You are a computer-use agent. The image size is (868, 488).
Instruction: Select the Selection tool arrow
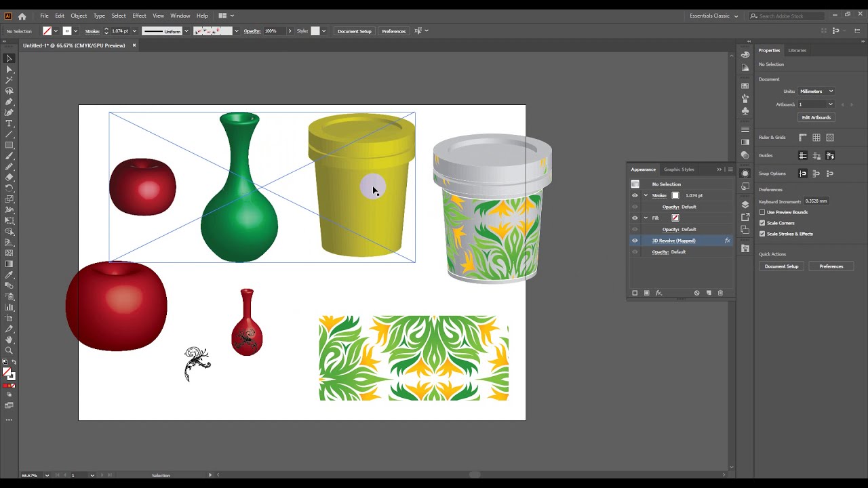coord(9,58)
